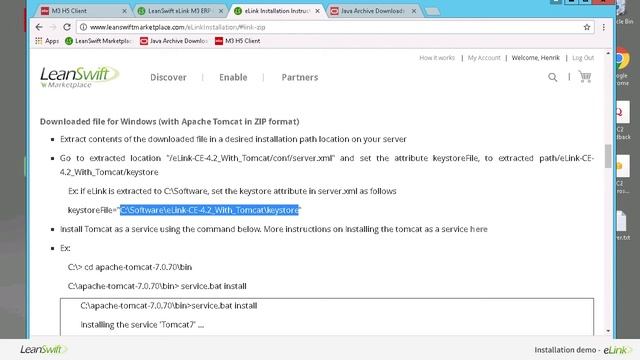640x360 pixels.
Task: Open the shopping cart icon
Action: [585, 76]
